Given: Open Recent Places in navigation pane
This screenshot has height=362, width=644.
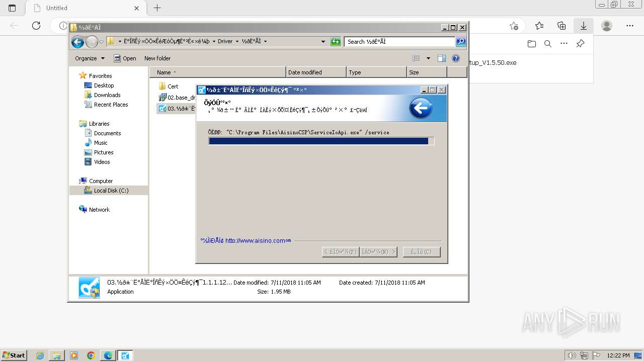Looking at the screenshot, I should click(111, 105).
